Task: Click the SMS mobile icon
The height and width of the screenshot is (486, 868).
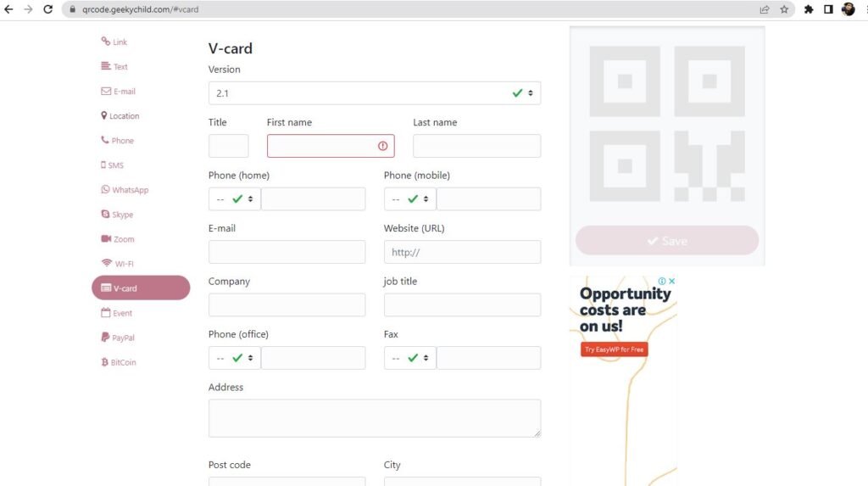Action: coord(103,165)
